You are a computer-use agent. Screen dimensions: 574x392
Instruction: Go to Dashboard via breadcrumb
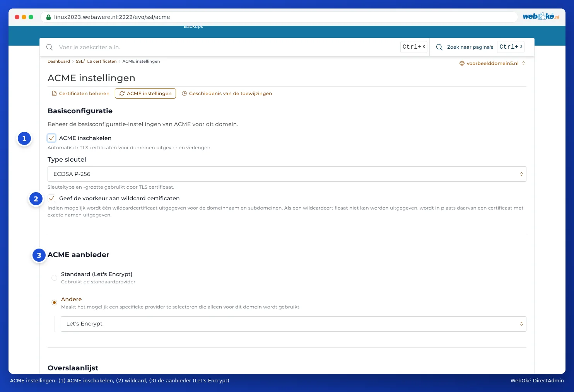point(59,61)
